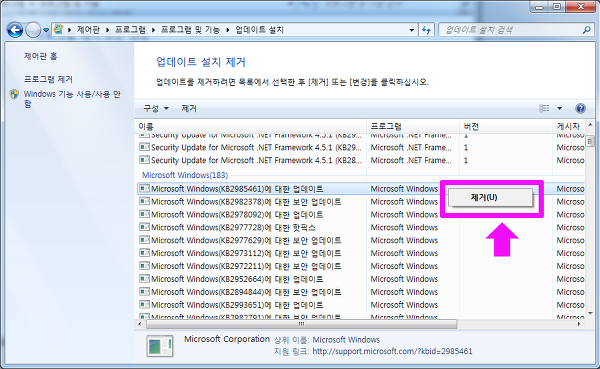This screenshot has height=369, width=600.
Task: Click icon of KB2993651 update row
Action: point(144,305)
